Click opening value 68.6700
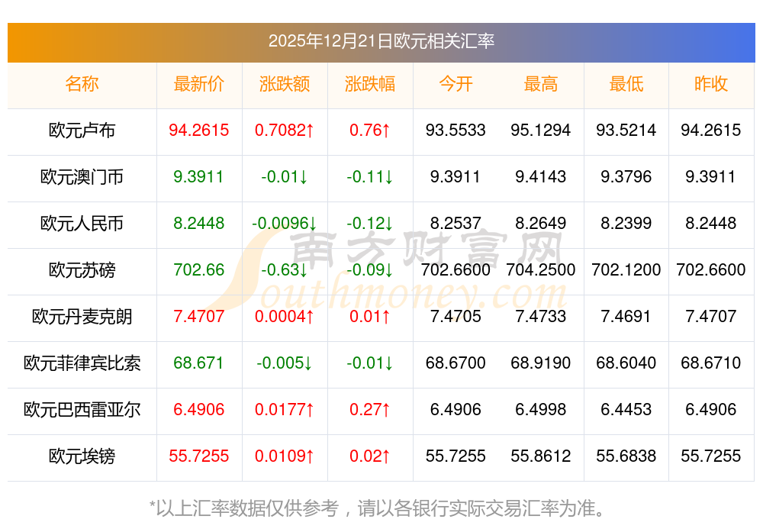 pyautogui.click(x=456, y=363)
